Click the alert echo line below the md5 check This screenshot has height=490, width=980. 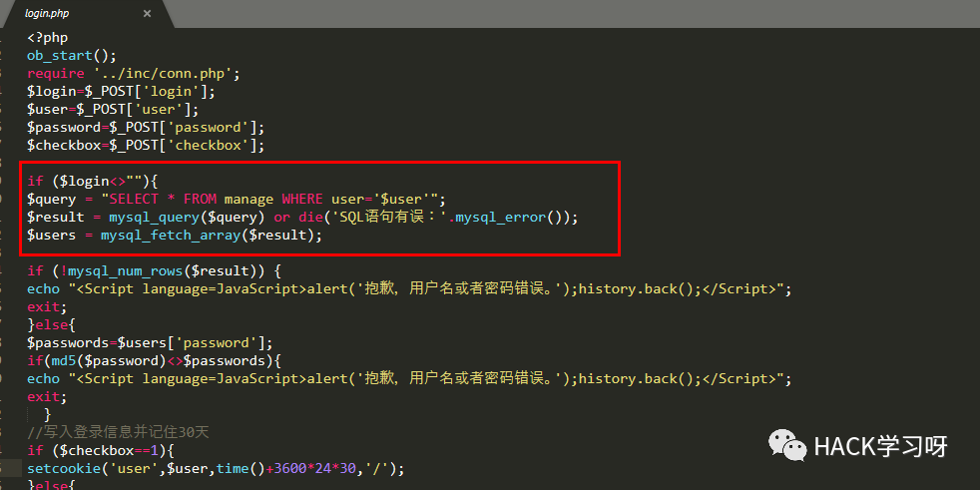tap(409, 379)
